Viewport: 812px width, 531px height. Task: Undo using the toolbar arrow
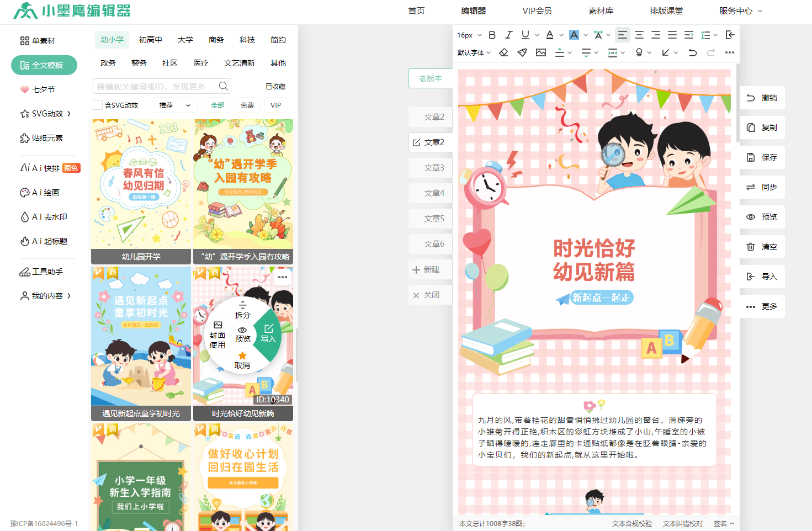pyautogui.click(x=692, y=52)
